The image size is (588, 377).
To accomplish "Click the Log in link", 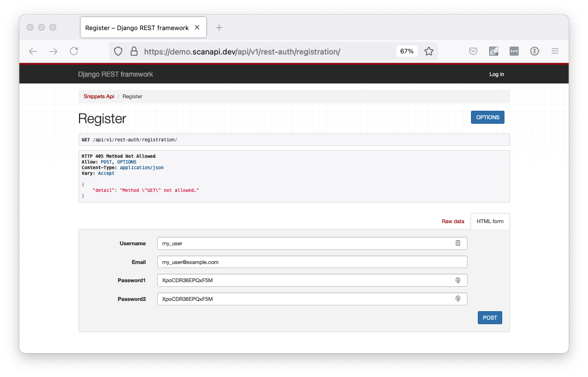I will pyautogui.click(x=497, y=74).
